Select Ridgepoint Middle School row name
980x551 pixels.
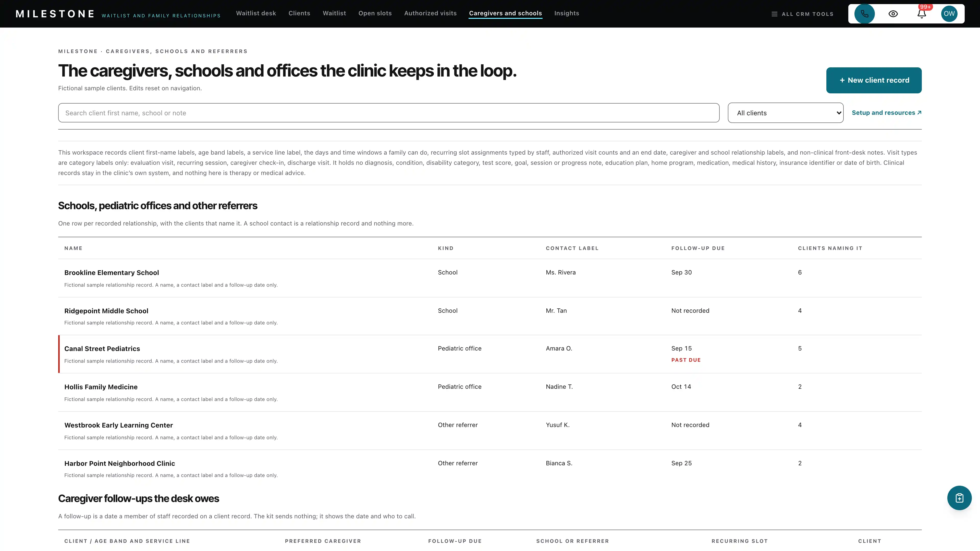106,311
